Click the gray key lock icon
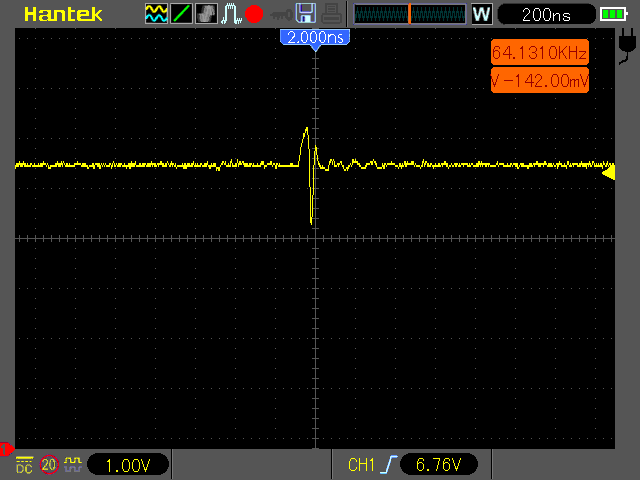 click(281, 15)
